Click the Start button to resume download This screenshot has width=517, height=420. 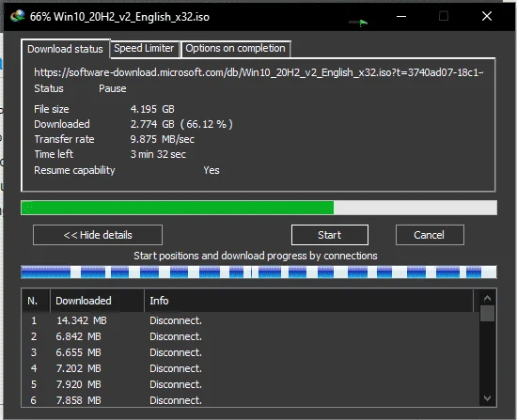pos(330,235)
